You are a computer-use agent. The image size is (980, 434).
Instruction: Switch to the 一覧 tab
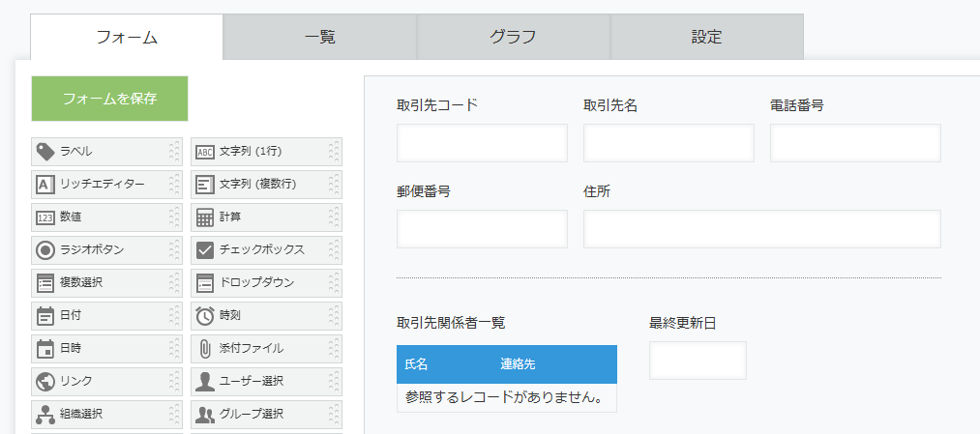click(320, 37)
